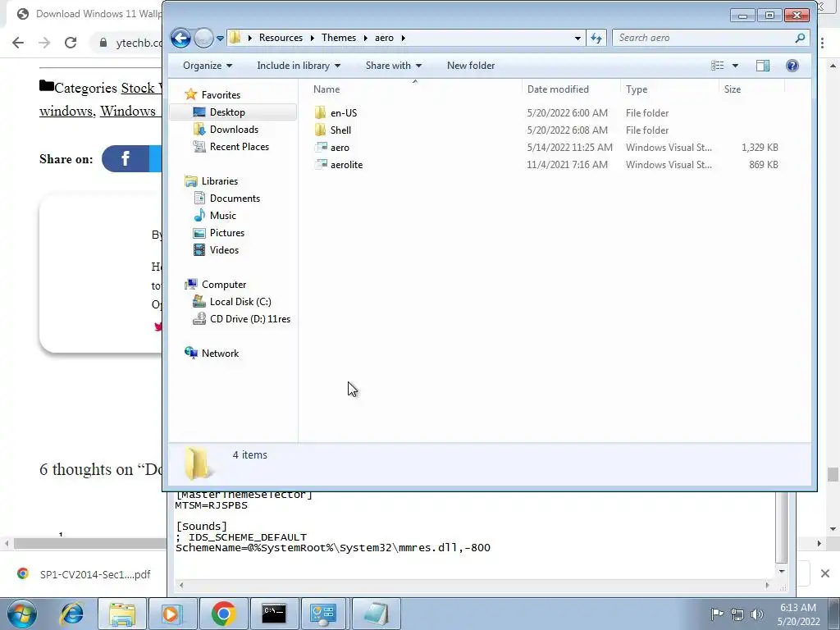Open previous locations dropdown in address bar
The image size is (840, 630).
577,38
